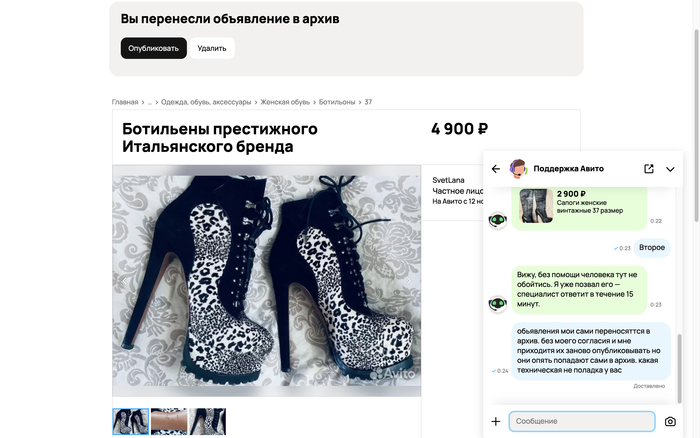Click the chat scrollbar thumb
The image size is (700, 438).
(679, 368)
